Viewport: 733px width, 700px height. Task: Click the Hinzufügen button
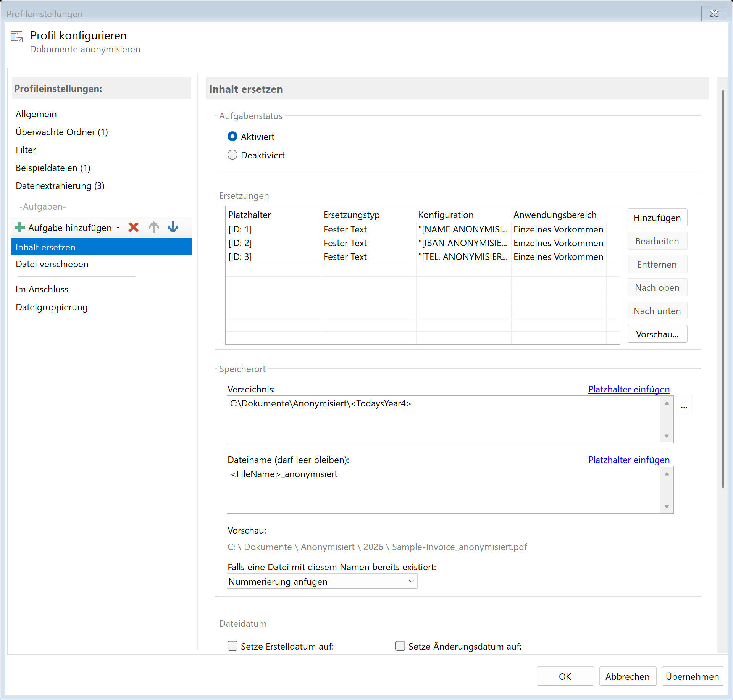(x=657, y=218)
